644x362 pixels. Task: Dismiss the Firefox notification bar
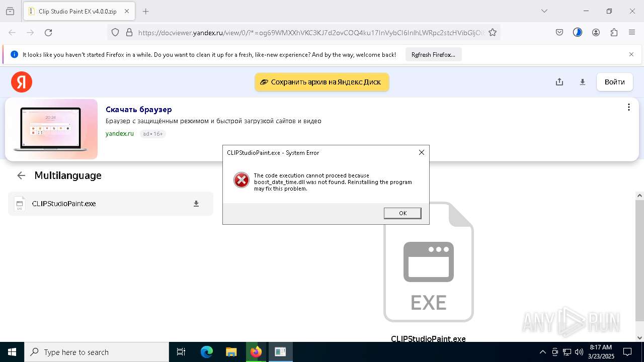(631, 54)
